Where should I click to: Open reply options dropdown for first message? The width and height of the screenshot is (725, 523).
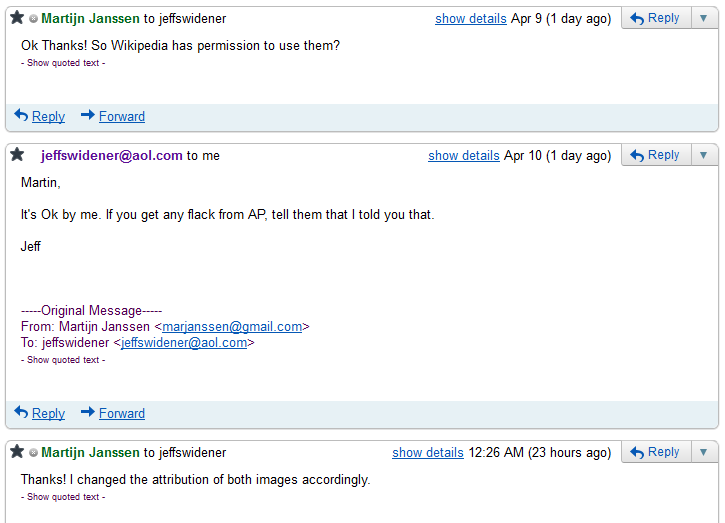[703, 18]
